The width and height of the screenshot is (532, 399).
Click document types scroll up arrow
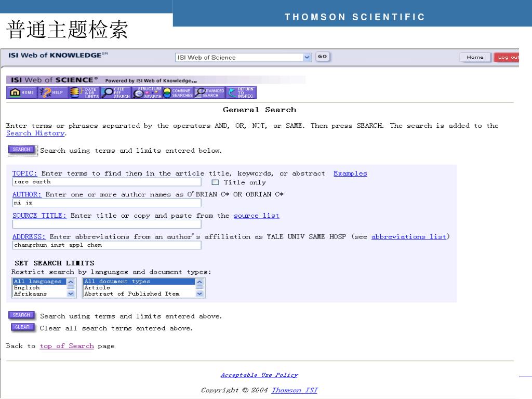199,282
